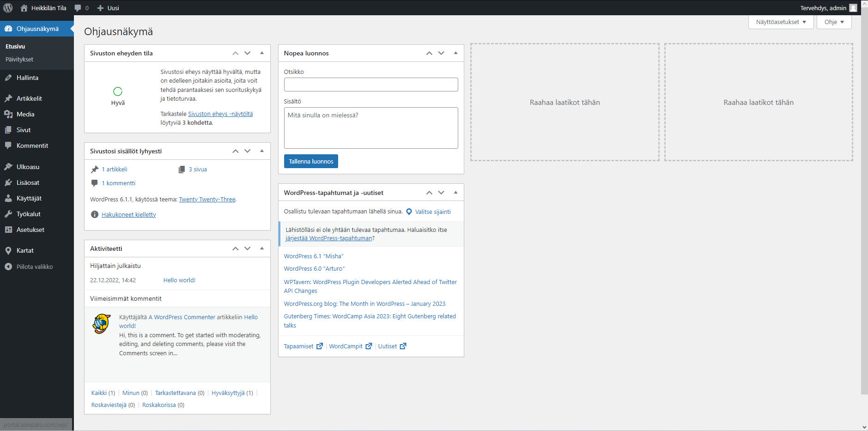Open Hello world! post link
Image resolution: width=868 pixels, height=431 pixels.
(x=179, y=280)
